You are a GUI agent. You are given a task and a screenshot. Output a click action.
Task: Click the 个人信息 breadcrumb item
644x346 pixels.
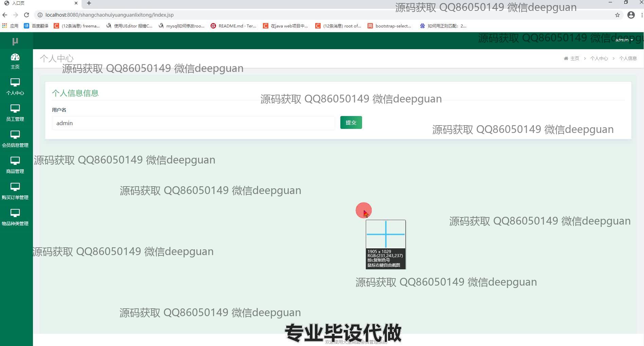(x=628, y=58)
